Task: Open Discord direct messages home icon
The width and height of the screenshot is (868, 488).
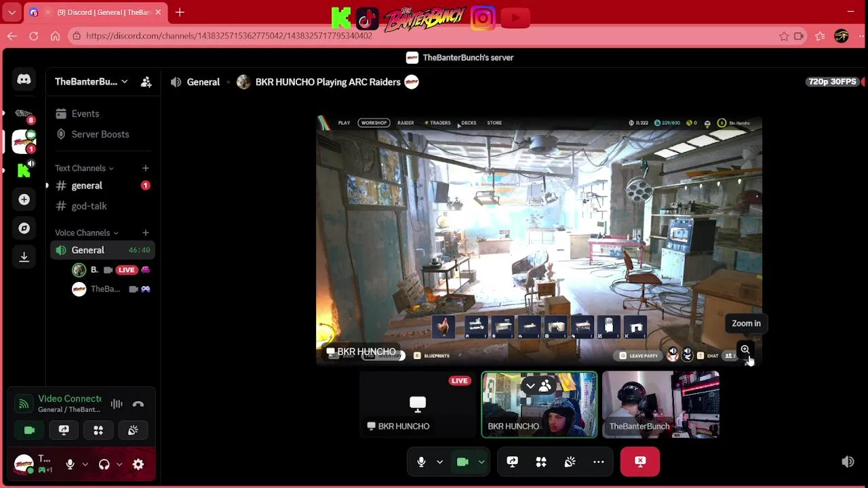Action: click(24, 79)
